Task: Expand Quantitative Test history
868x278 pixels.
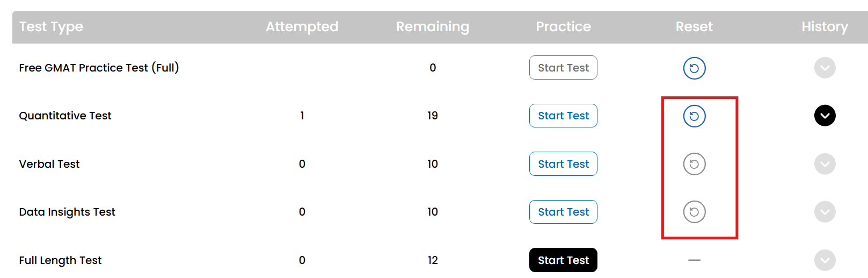Action: 825,116
